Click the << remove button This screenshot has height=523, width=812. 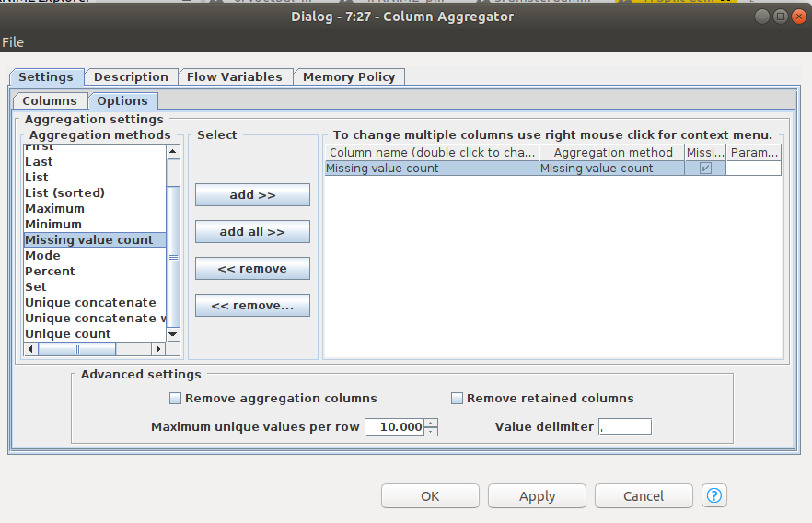252,269
